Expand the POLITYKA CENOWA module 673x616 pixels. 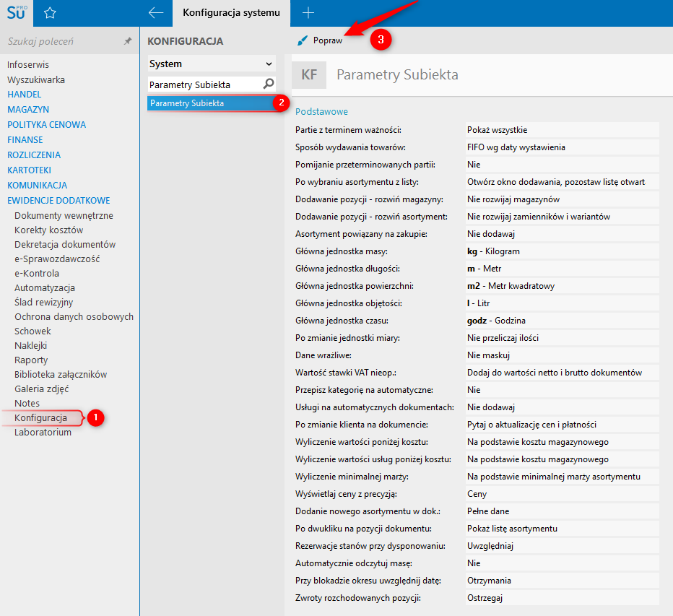pyautogui.click(x=46, y=124)
